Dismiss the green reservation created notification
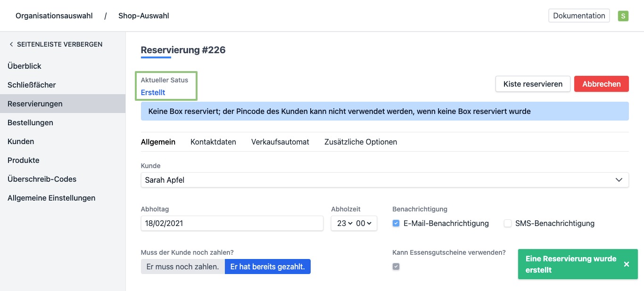Screen dimensions: 644x291 (626, 264)
